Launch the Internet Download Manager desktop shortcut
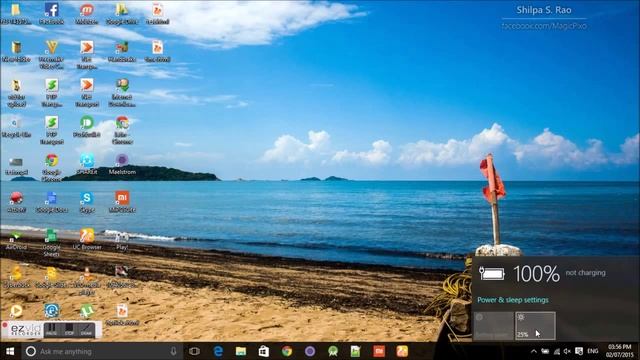 122,92
